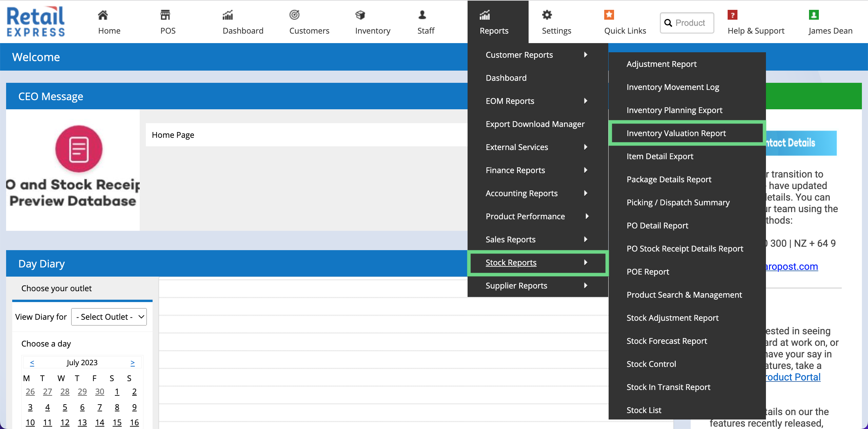Screen dimensions: 868x429
Task: Select PO Detail Report
Action: point(657,225)
